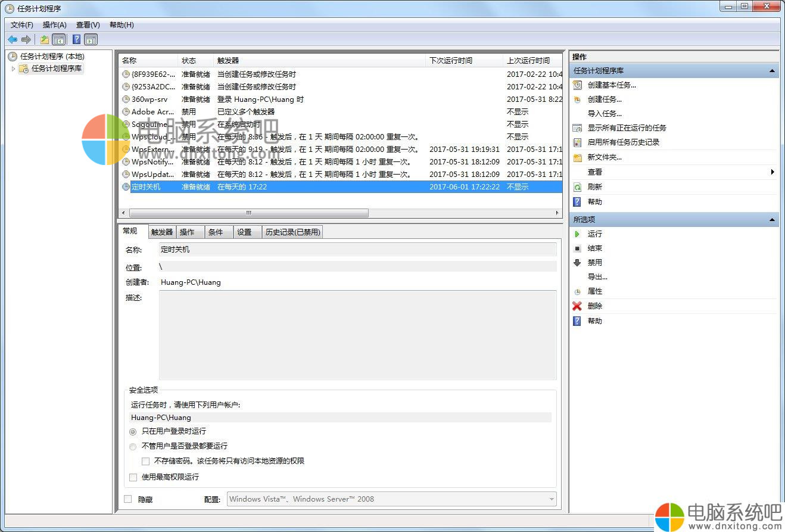Click the 名称 field showing 定时关机
This screenshot has height=532, width=785.
coord(358,250)
